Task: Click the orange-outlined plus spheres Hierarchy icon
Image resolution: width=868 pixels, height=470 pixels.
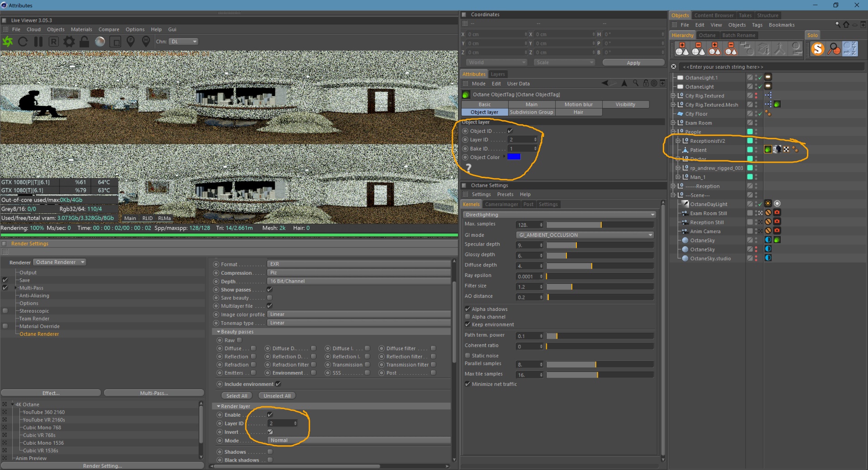Action: click(714, 48)
